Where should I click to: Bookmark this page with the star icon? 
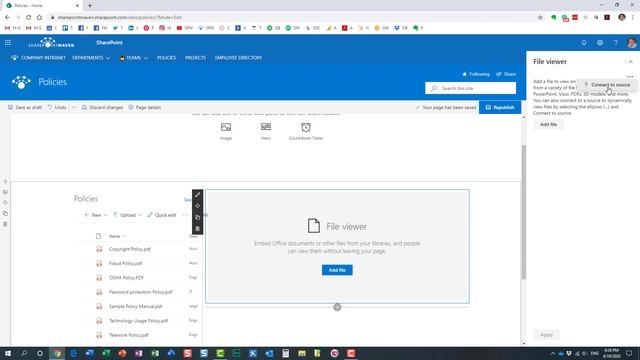pyautogui.click(x=540, y=18)
